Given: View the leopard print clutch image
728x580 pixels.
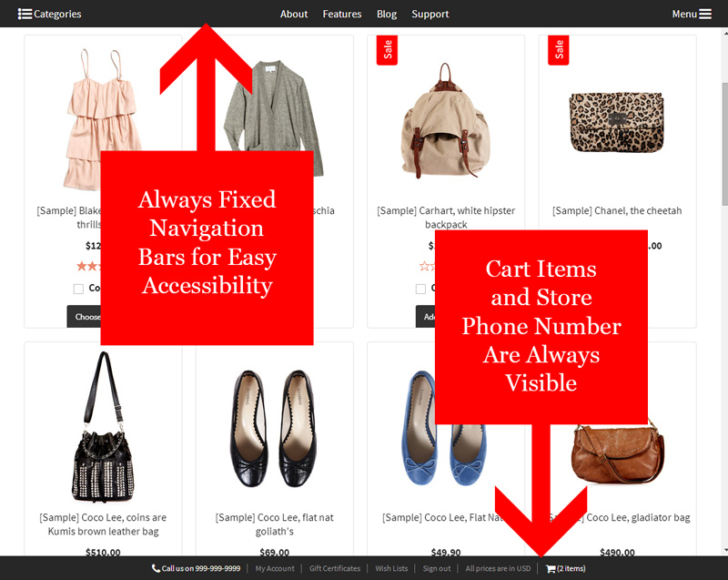Looking at the screenshot, I should (617, 122).
